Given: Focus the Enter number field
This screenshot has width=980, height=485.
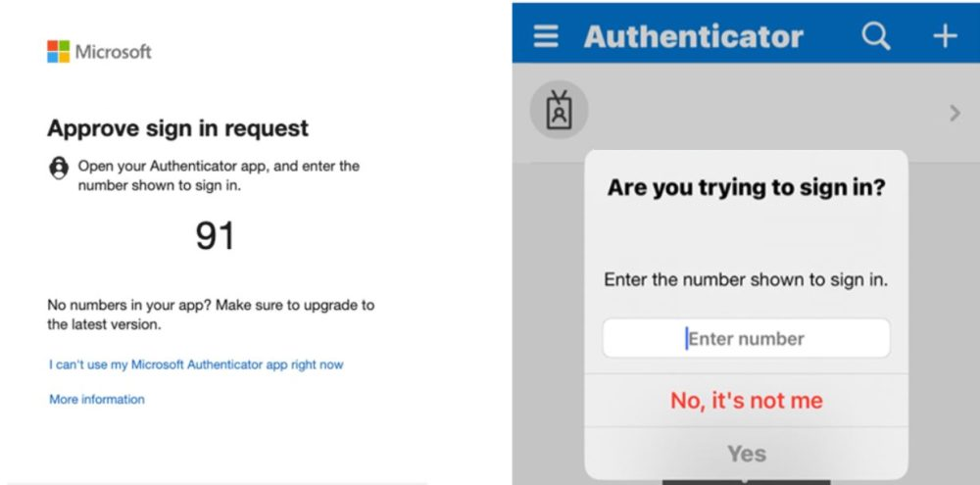Looking at the screenshot, I should (746, 339).
